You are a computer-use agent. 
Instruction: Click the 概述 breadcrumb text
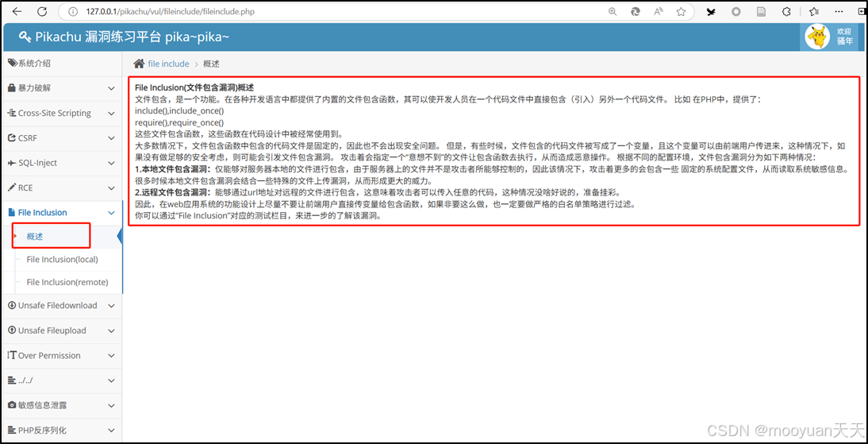coord(211,64)
